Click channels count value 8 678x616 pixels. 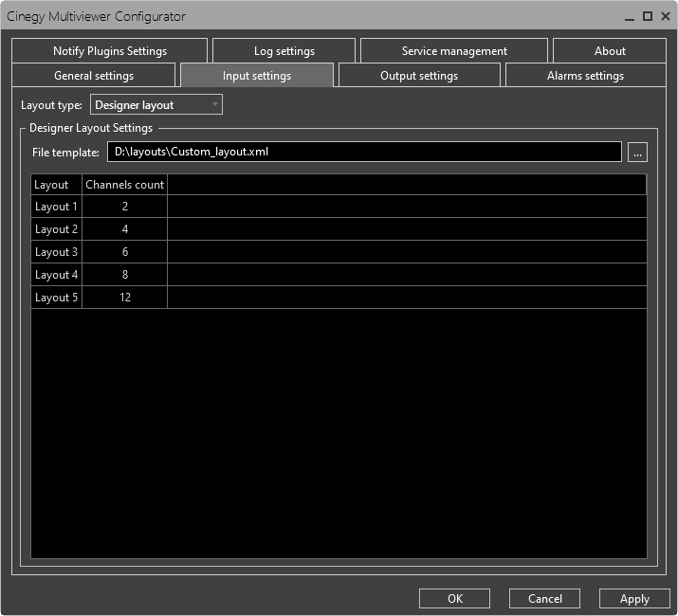(x=125, y=275)
